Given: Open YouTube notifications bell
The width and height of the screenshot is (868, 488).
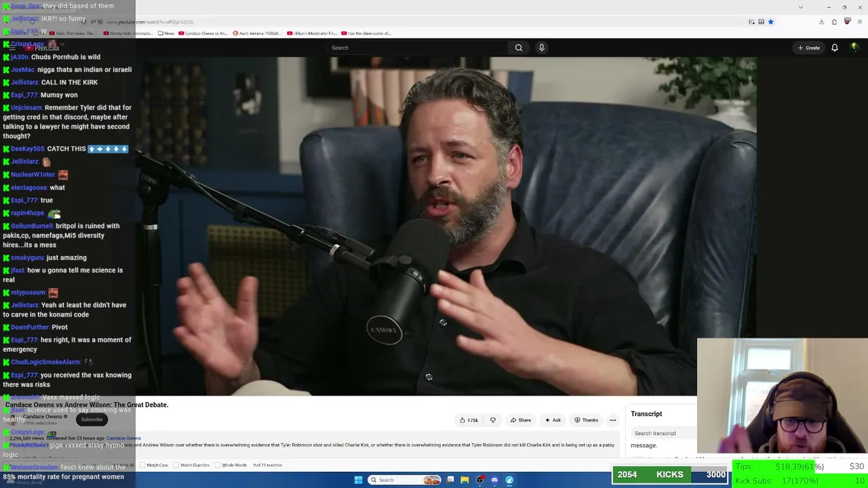Looking at the screenshot, I should [x=835, y=47].
